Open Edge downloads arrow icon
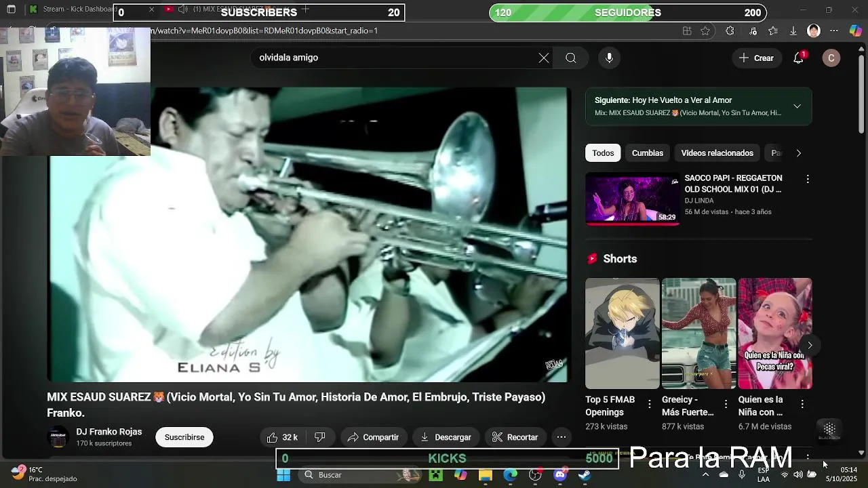 tap(793, 30)
